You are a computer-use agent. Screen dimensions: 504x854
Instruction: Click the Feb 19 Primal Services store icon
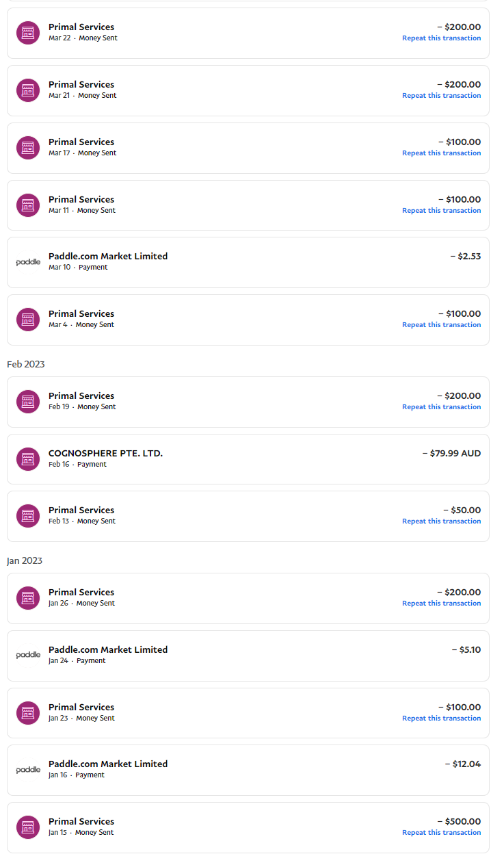click(x=28, y=402)
